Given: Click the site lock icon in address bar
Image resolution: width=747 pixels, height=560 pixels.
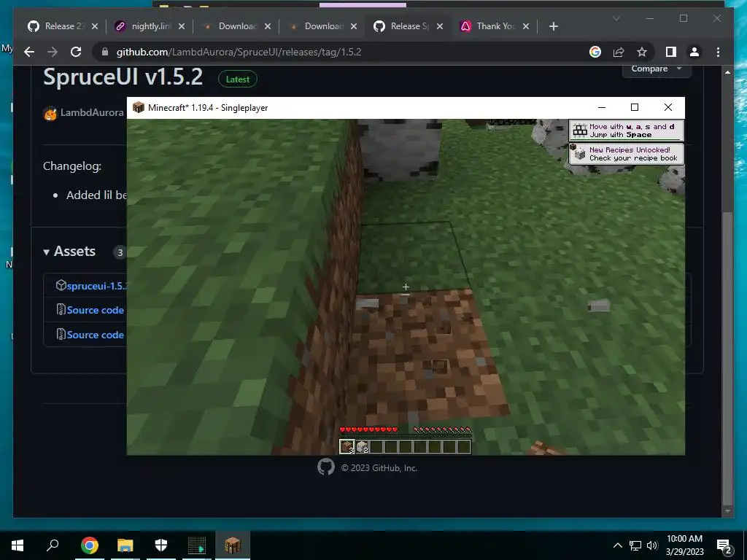Looking at the screenshot, I should click(105, 52).
